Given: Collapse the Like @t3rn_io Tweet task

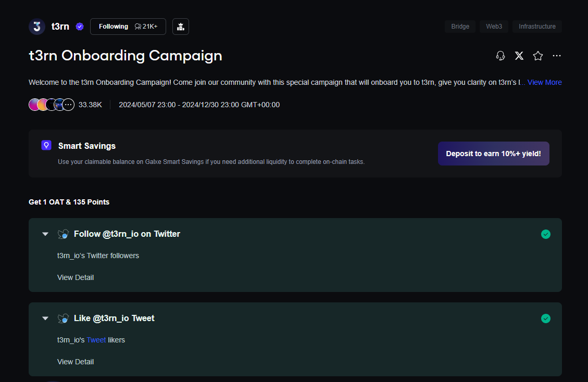Looking at the screenshot, I should point(45,319).
